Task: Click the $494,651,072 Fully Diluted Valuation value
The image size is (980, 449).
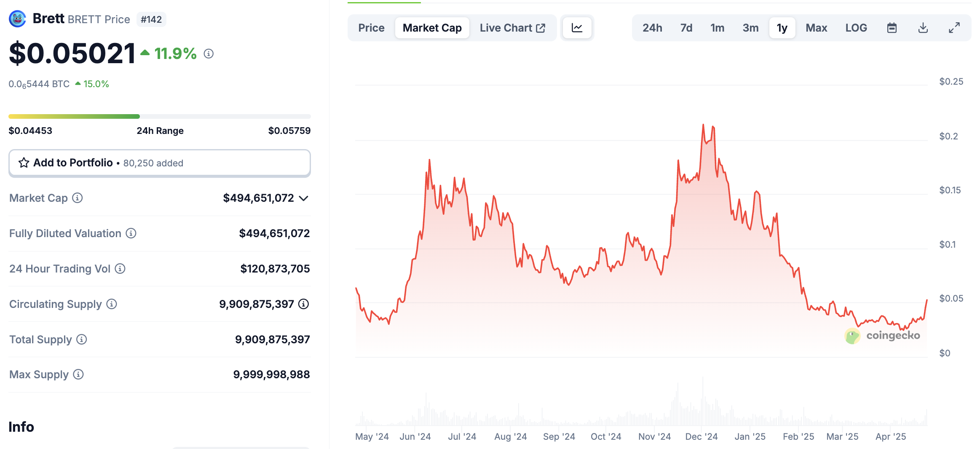Action: point(274,233)
